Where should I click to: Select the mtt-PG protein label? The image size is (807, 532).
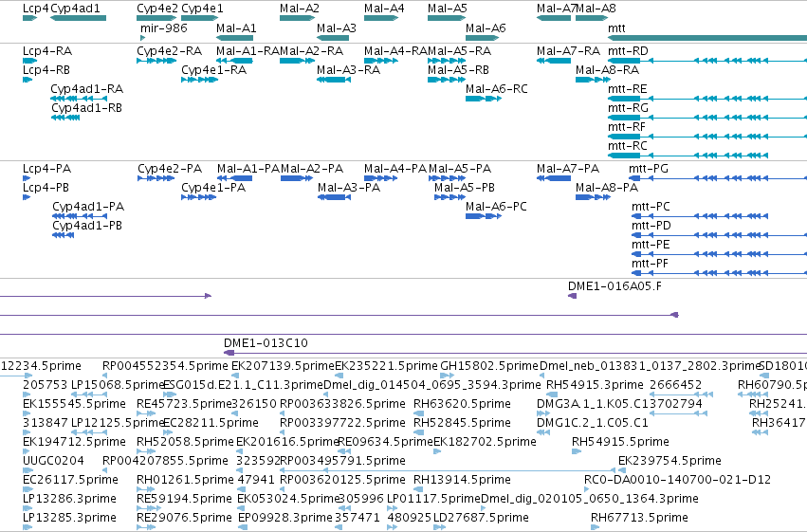pyautogui.click(x=649, y=169)
